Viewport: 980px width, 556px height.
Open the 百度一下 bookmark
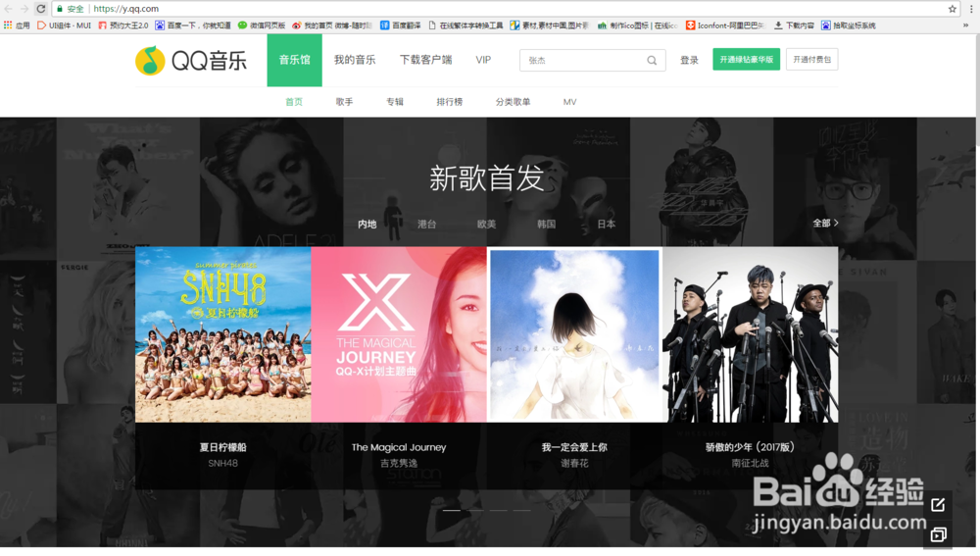(193, 25)
